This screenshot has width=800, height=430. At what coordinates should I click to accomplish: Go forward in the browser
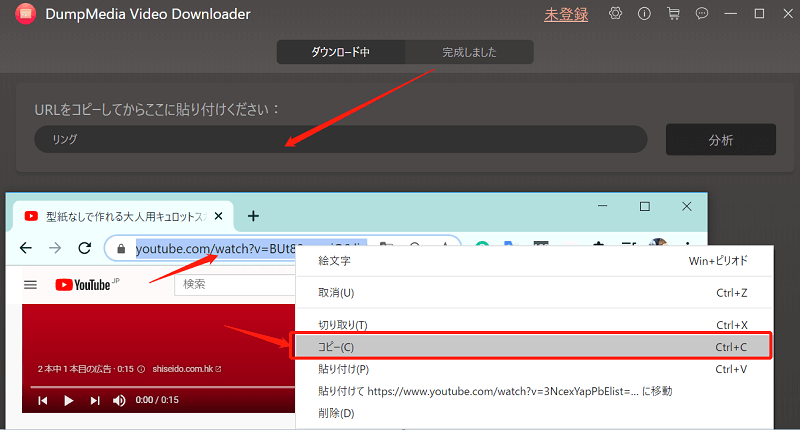tap(55, 248)
